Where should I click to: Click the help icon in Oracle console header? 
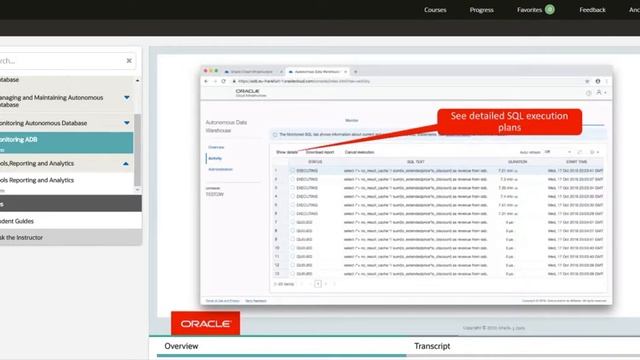tap(588, 93)
